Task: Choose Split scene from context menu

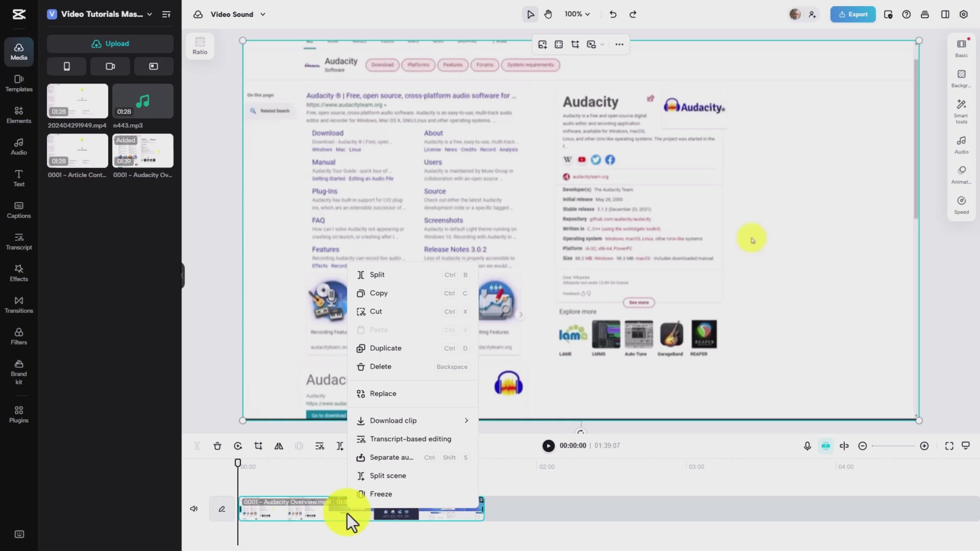Action: tap(388, 475)
